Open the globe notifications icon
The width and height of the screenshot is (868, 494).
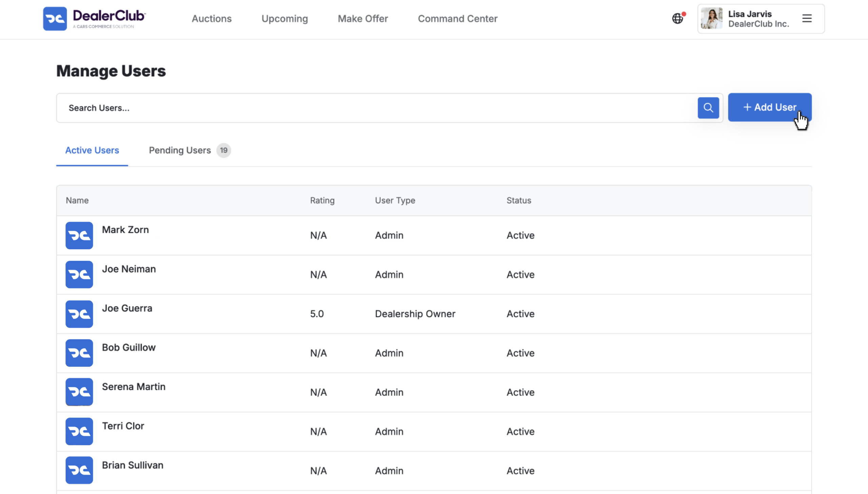point(678,18)
